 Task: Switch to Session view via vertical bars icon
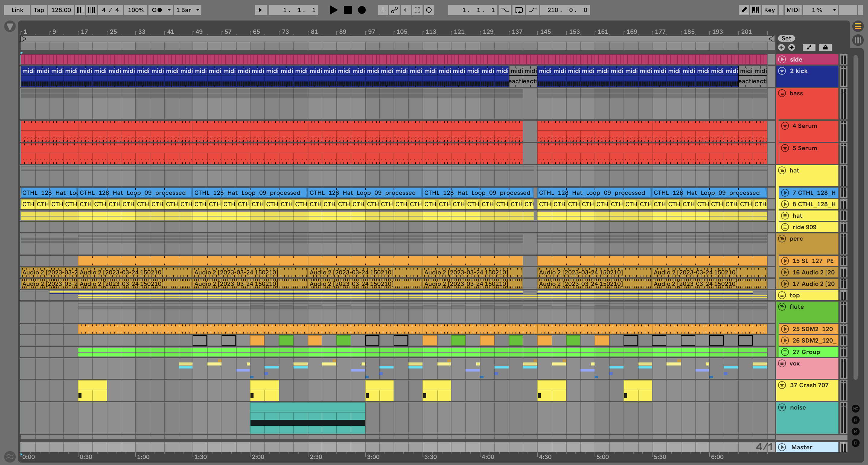pyautogui.click(x=858, y=40)
